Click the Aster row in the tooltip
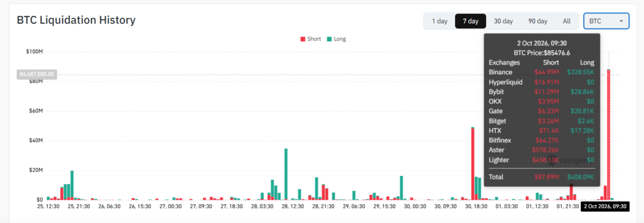The width and height of the screenshot is (644, 223). [541, 150]
